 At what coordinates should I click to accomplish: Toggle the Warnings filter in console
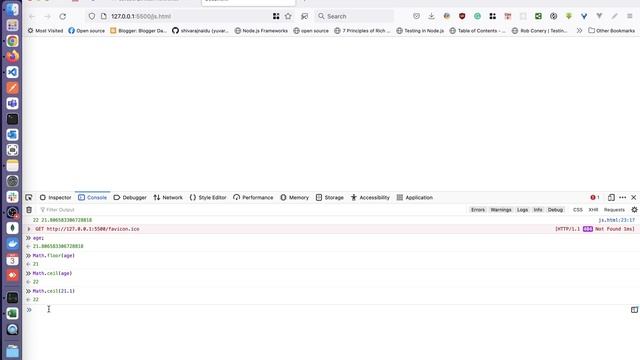coord(501,210)
